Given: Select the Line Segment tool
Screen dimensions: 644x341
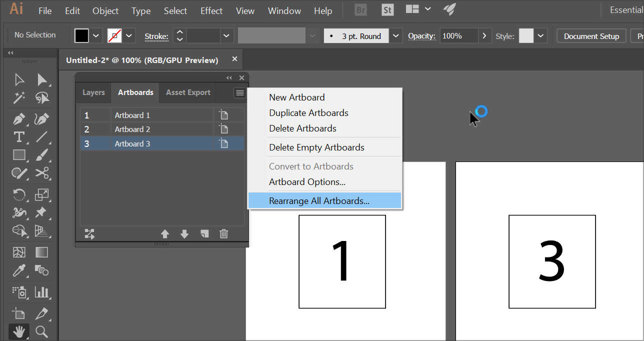Looking at the screenshot, I should (x=42, y=136).
